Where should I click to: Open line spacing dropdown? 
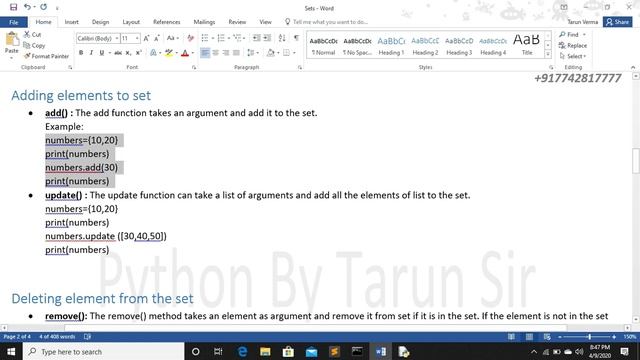(x=253, y=53)
